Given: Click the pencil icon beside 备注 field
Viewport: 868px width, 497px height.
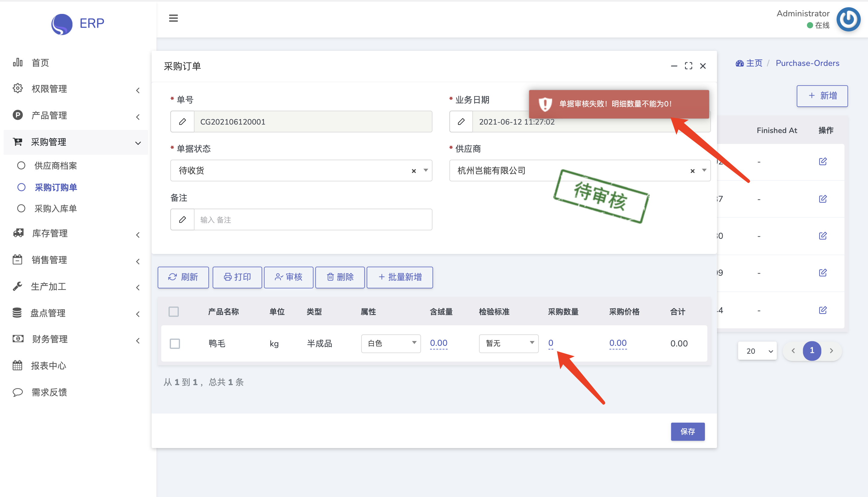Looking at the screenshot, I should click(182, 219).
